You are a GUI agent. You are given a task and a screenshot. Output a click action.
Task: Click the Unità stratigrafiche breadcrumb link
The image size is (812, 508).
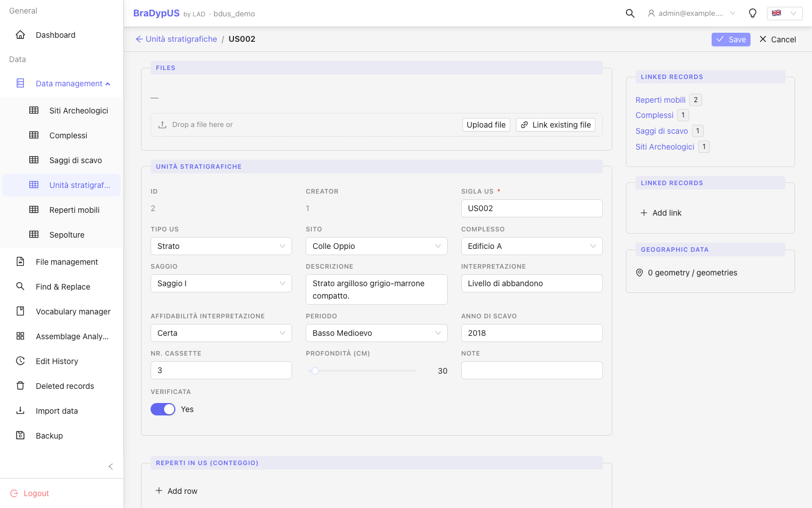click(181, 39)
